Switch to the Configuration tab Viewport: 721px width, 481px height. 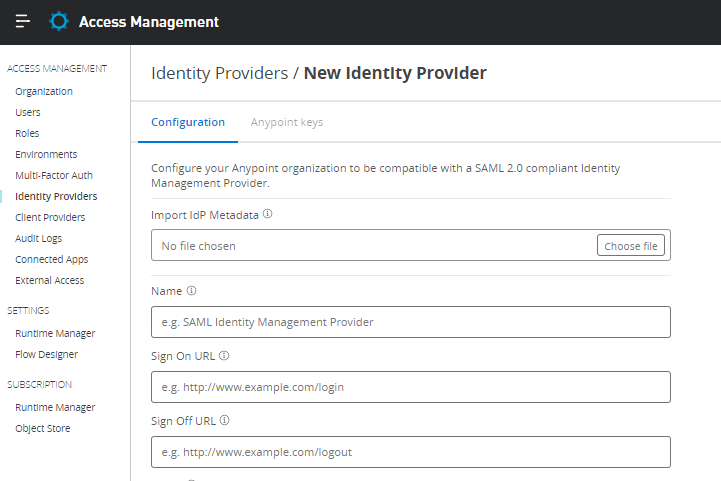[188, 122]
